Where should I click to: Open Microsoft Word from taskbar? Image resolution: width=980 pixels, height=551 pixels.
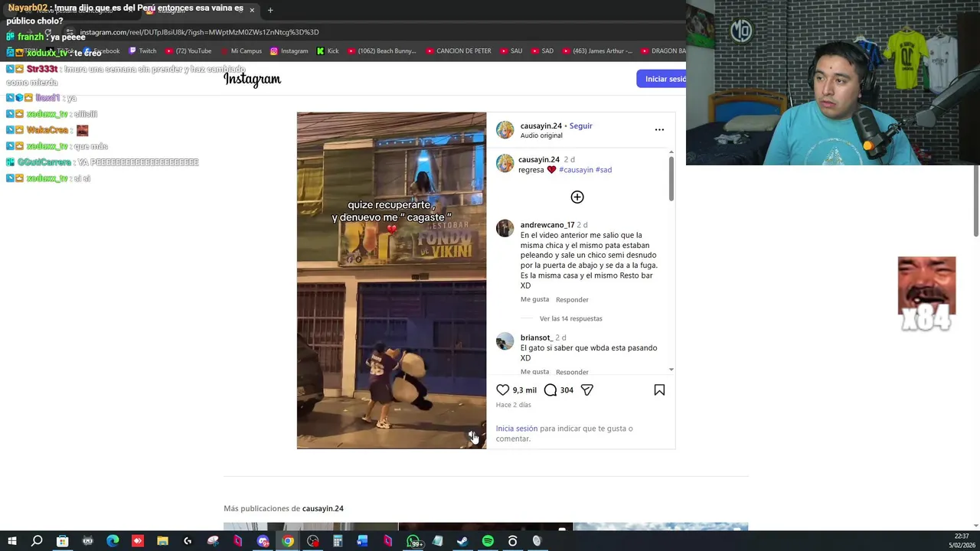click(x=362, y=541)
